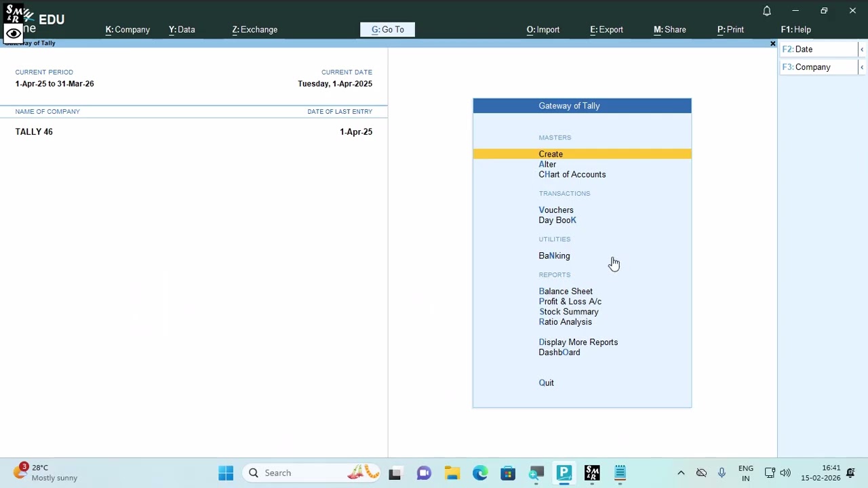Click the F2: Date button
Screen dimensions: 868x488
pyautogui.click(x=819, y=49)
